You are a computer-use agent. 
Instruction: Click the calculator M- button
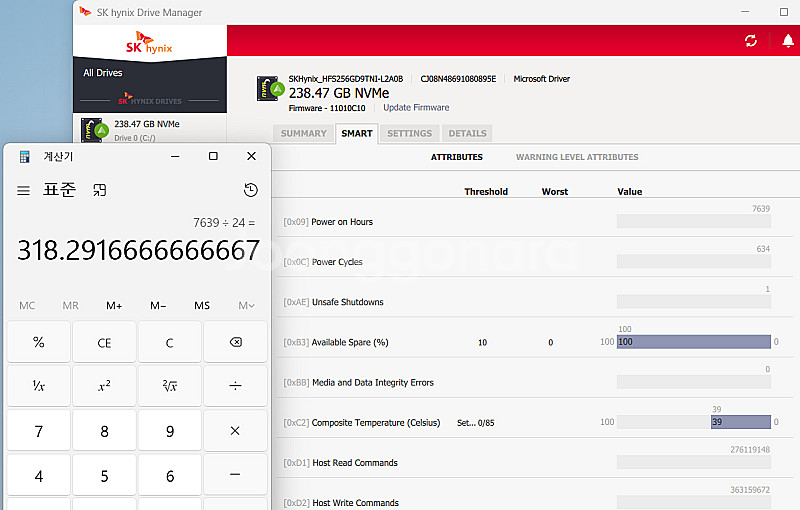click(158, 305)
